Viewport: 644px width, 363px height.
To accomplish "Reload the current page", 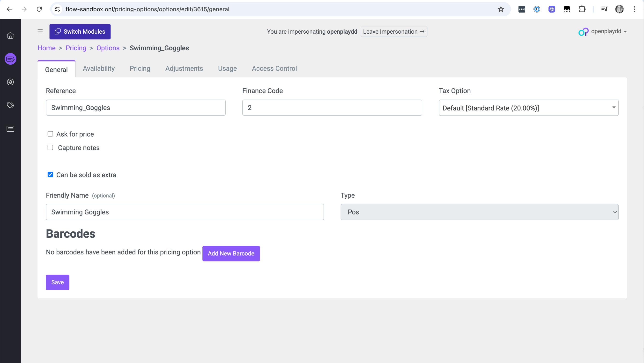I will point(39,9).
